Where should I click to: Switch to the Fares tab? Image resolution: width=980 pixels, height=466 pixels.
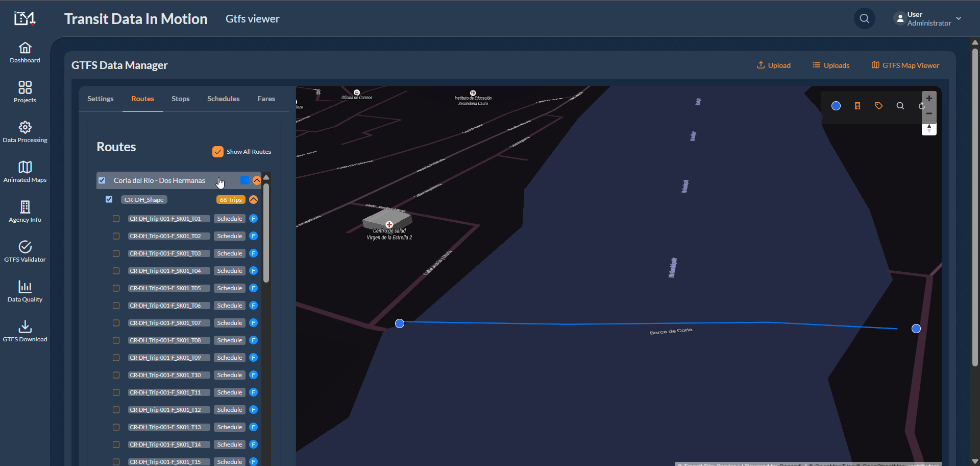tap(266, 99)
